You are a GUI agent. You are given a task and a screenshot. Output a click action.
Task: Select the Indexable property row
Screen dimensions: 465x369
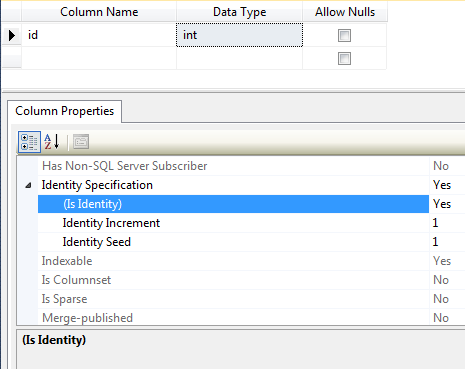(x=233, y=261)
